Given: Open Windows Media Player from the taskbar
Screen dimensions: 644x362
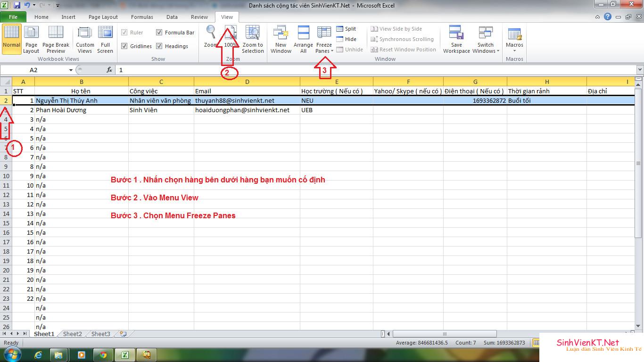Looking at the screenshot, I should pos(81,354).
